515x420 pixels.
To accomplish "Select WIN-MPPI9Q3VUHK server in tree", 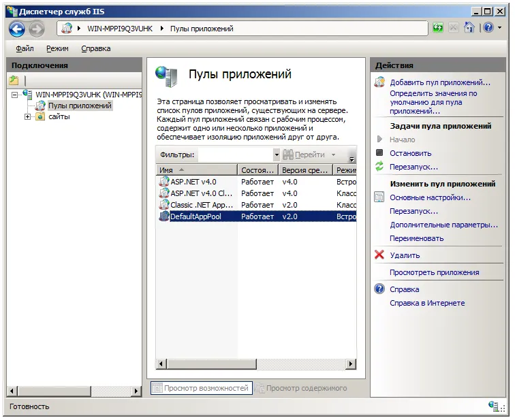I will (x=89, y=95).
